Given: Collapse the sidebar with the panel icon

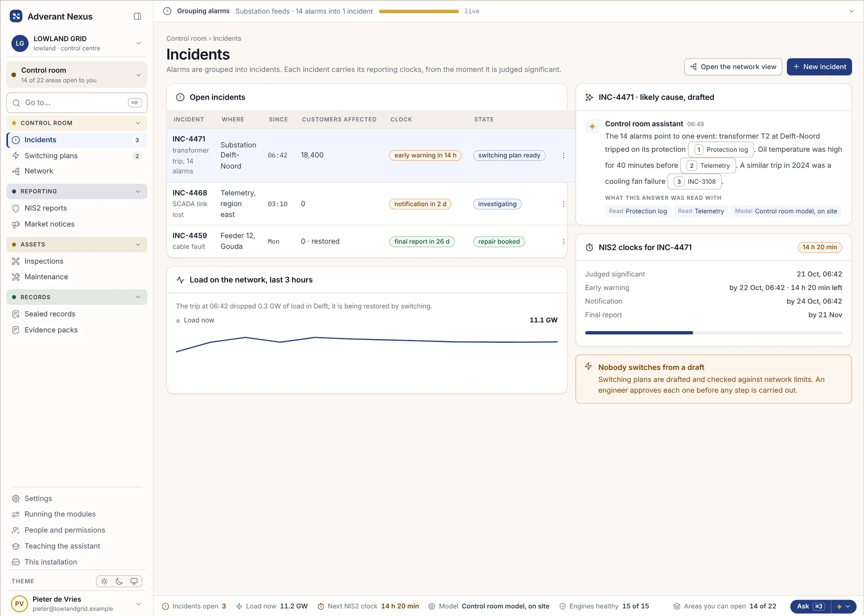Looking at the screenshot, I should coord(137,16).
